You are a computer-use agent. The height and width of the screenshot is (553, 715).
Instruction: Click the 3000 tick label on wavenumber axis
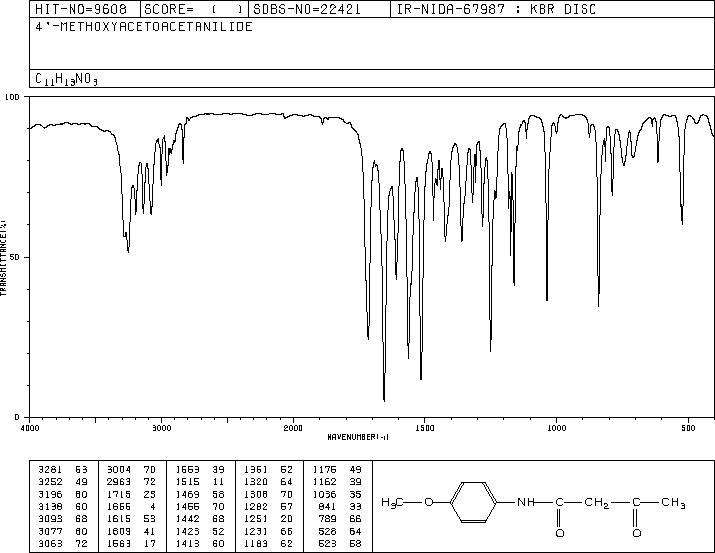pyautogui.click(x=161, y=428)
